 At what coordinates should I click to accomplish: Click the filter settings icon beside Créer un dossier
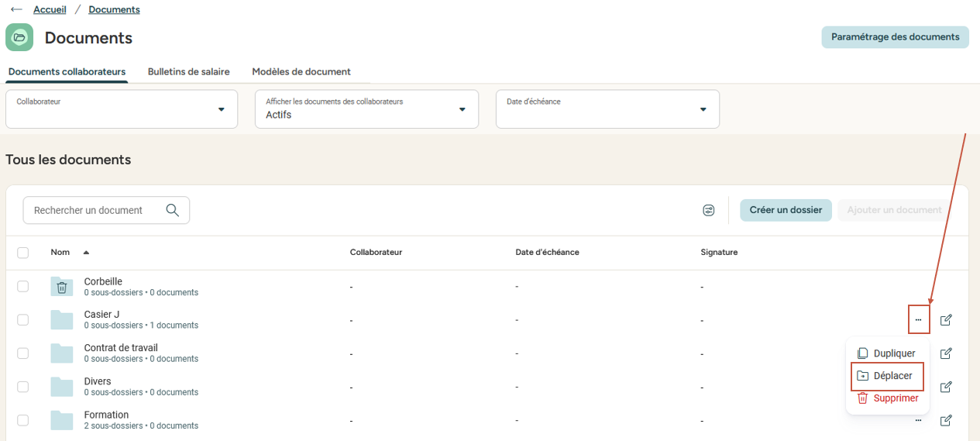[708, 210]
